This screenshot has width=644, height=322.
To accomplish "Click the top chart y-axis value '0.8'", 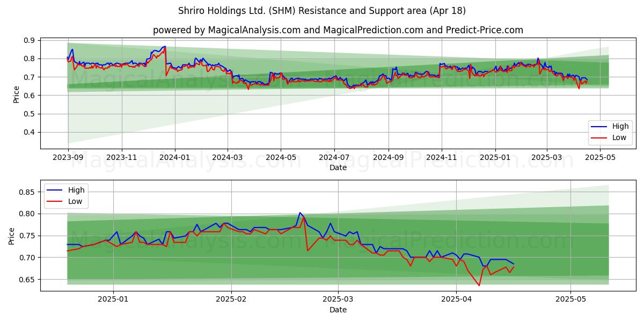I will (30, 58).
